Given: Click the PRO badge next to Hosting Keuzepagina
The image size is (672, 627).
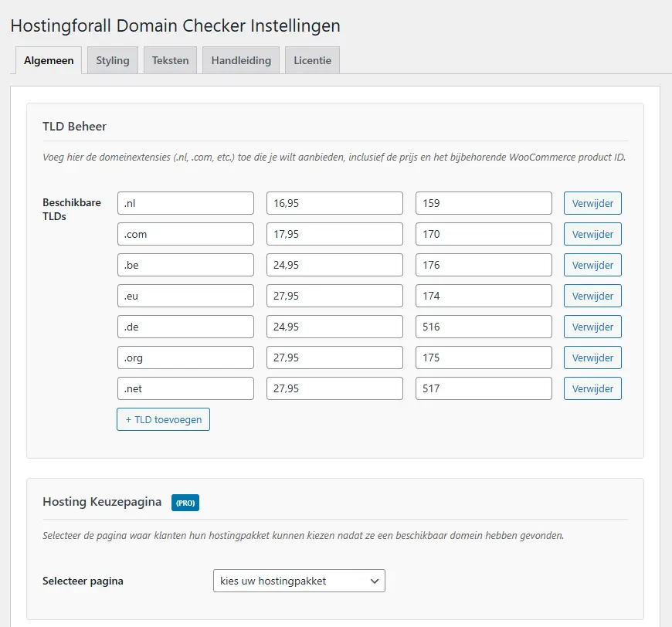Looking at the screenshot, I should (185, 503).
